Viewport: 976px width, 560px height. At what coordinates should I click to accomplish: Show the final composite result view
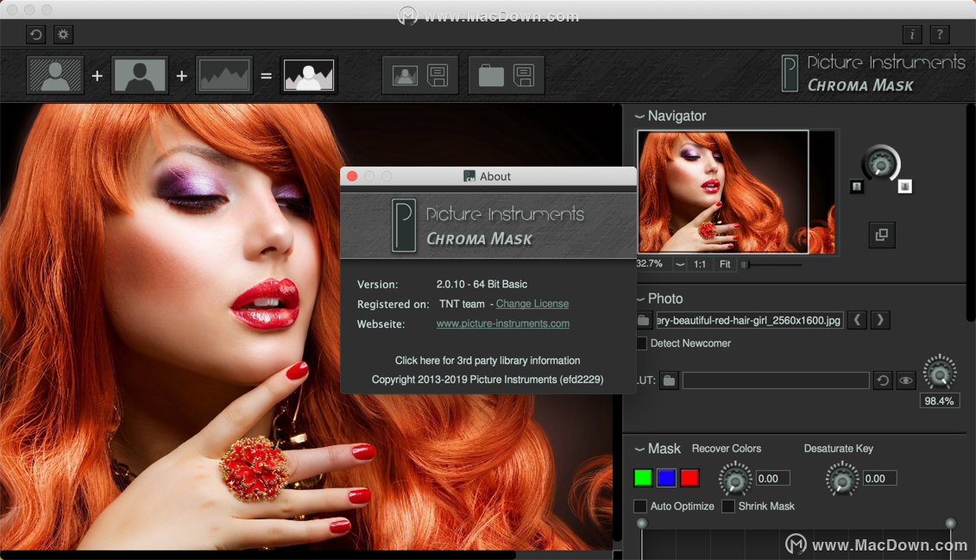coord(309,75)
